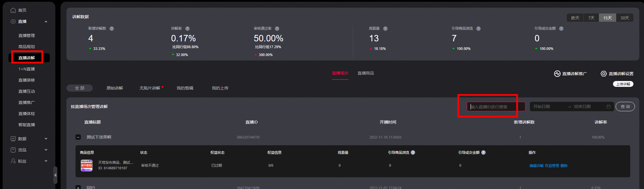Click the goods bag icon beside 货品
This screenshot has height=189, width=644.
[x=13, y=150]
